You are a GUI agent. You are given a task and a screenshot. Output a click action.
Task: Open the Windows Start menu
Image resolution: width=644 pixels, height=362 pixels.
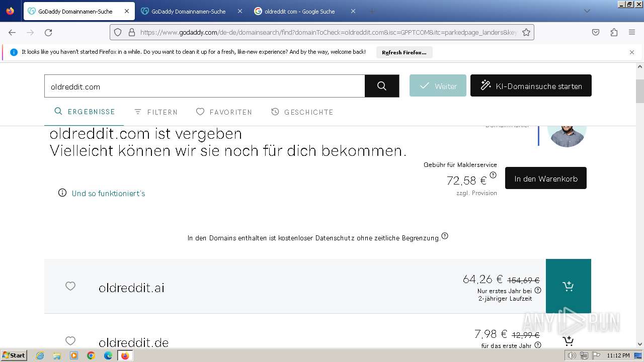14,355
